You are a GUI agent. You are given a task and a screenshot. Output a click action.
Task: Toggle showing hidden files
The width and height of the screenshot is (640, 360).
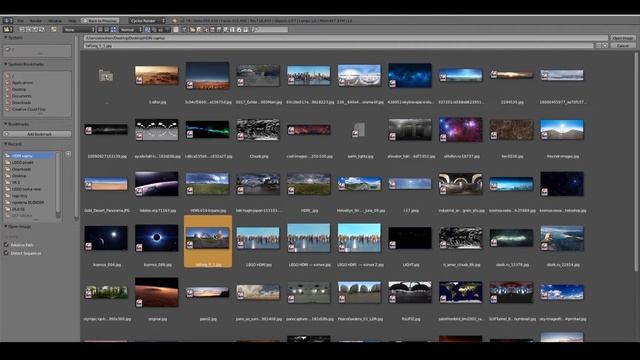click(x=176, y=29)
